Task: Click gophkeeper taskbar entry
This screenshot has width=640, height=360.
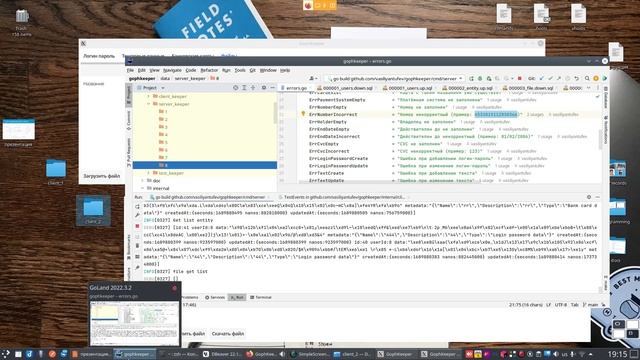Action: tap(135, 354)
